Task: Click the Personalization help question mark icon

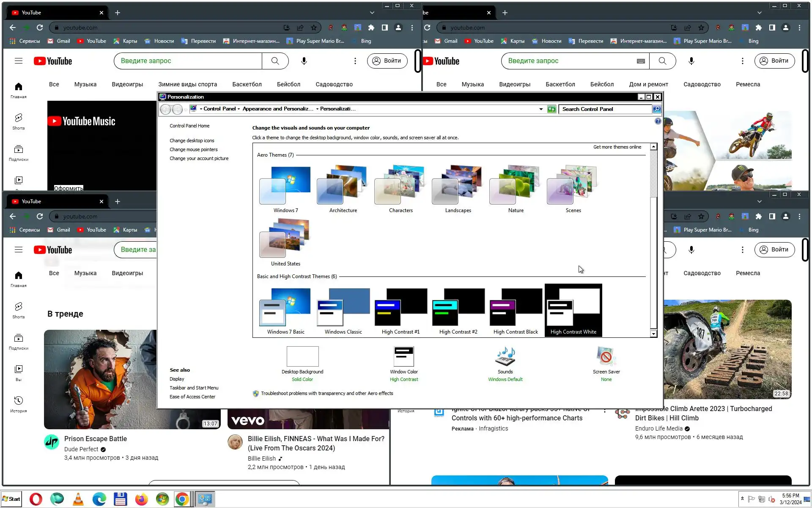Action: pos(658,121)
